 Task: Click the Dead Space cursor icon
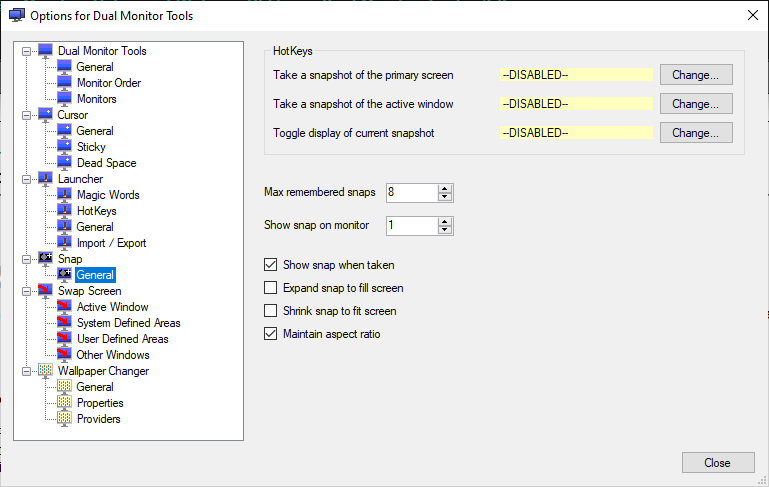[x=64, y=162]
